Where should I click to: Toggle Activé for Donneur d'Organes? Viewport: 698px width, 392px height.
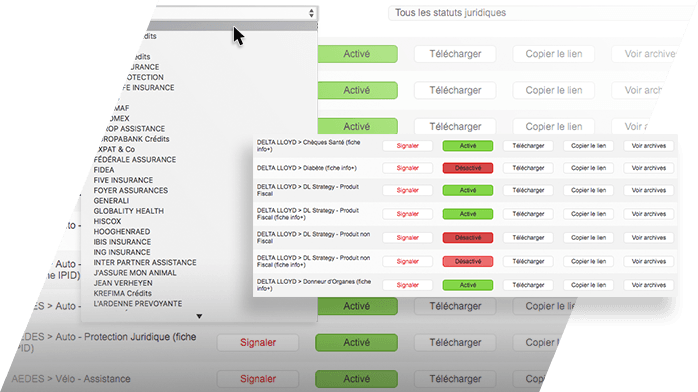click(467, 285)
